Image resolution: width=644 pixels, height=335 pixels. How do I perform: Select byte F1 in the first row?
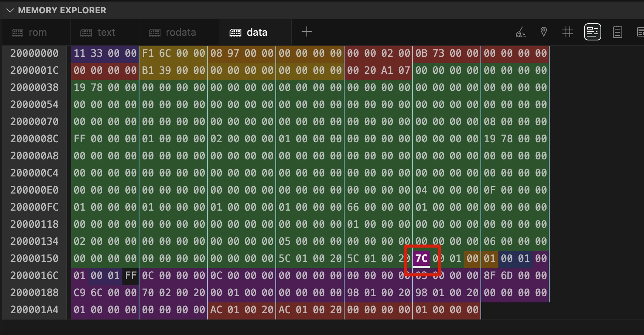(148, 54)
